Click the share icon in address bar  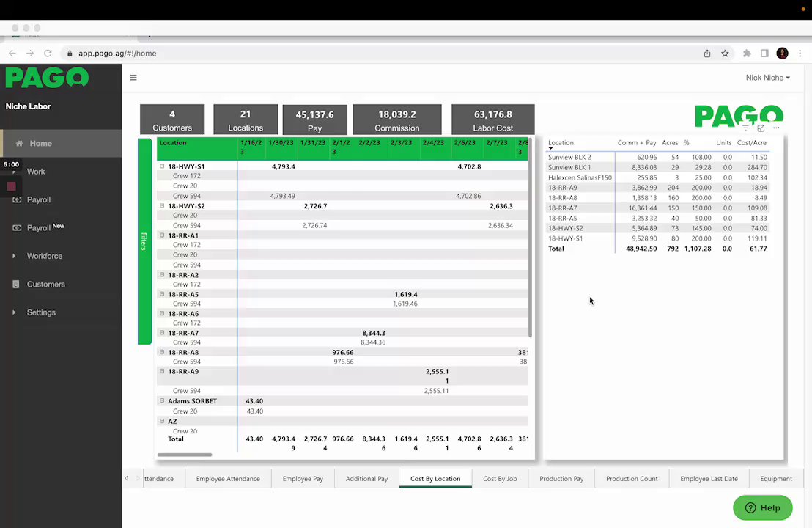point(707,54)
